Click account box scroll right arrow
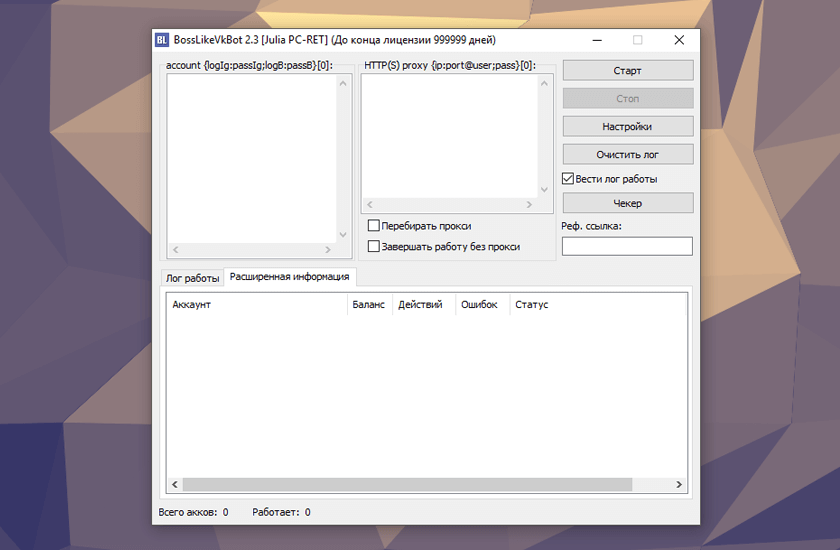 [328, 250]
